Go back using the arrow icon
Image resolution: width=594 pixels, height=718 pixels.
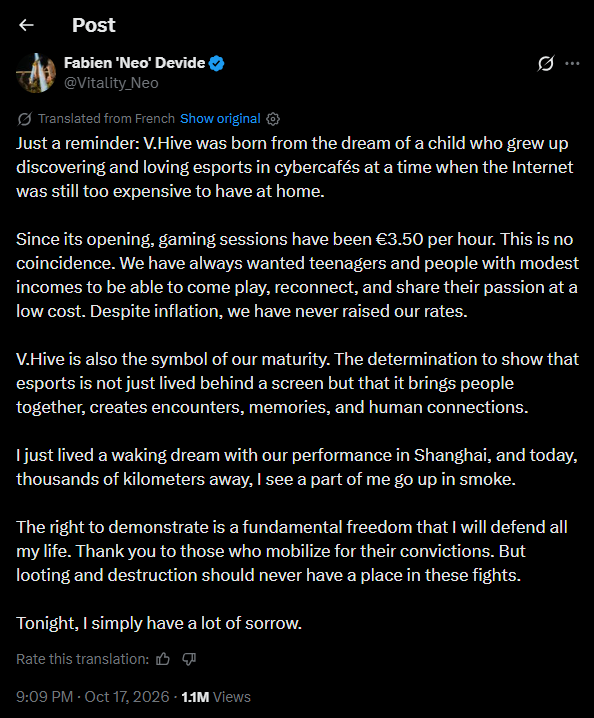pos(27,25)
